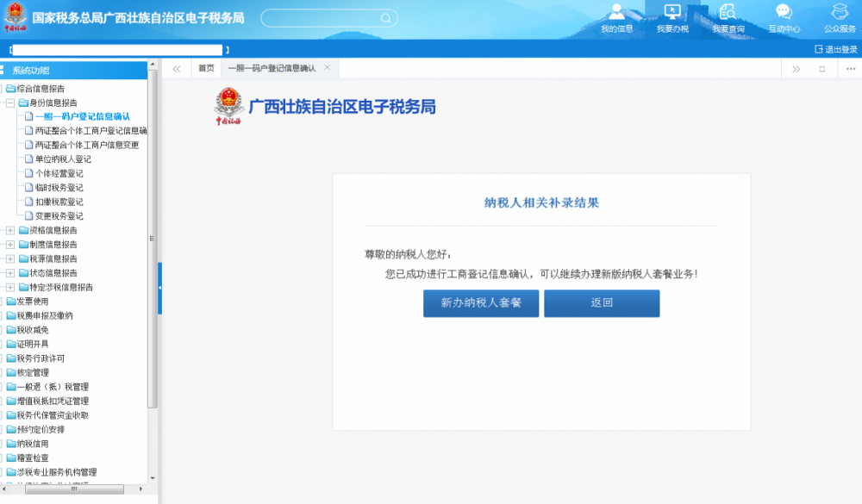Screen dimensions: 862x504
Task: Click the 新办纳税人套餐 button
Action: 480,303
